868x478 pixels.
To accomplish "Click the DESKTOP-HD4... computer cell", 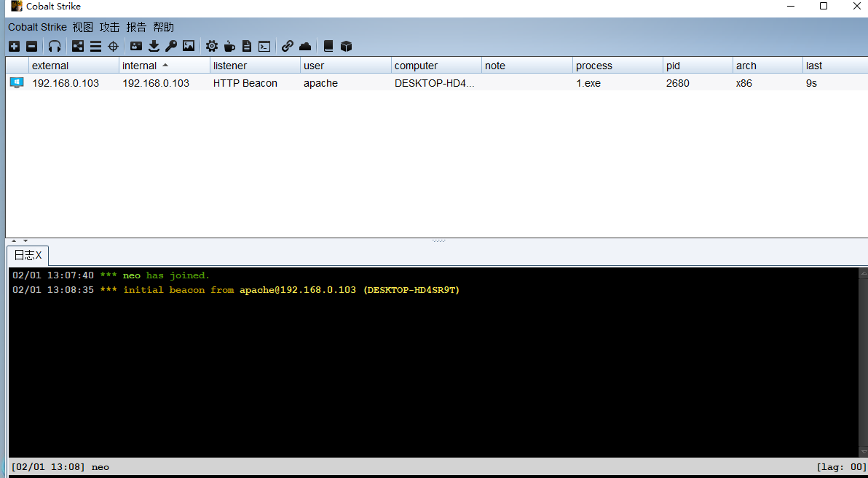I will (x=435, y=83).
